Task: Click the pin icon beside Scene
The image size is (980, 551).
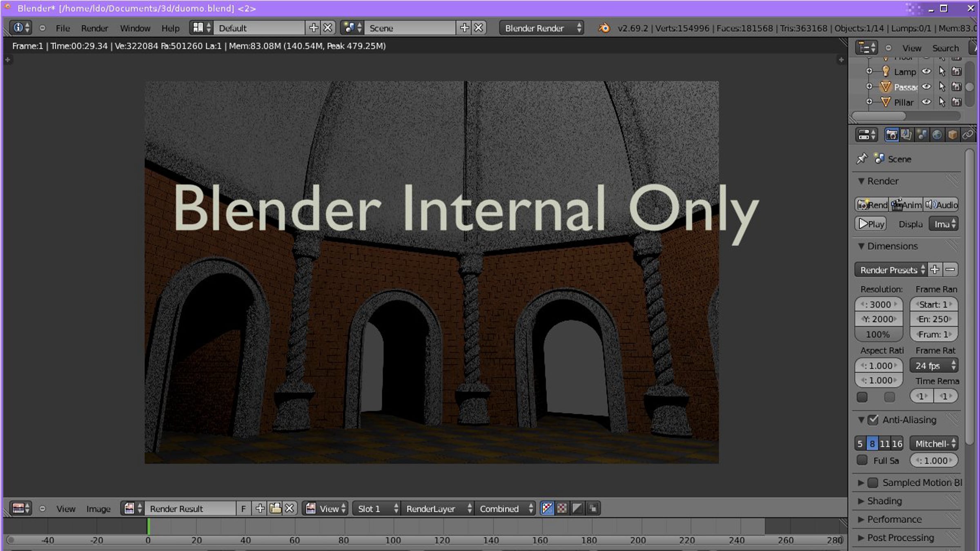Action: click(x=862, y=159)
